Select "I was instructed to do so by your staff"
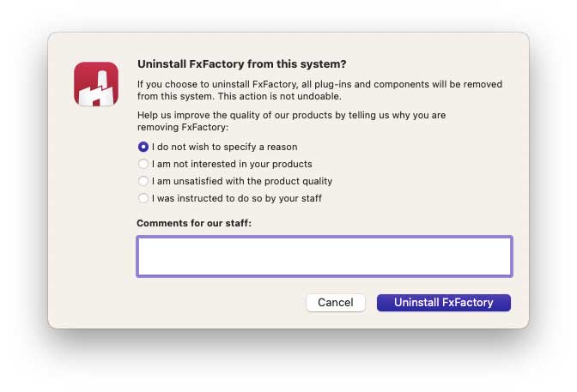This screenshot has width=577, height=392. (x=236, y=198)
